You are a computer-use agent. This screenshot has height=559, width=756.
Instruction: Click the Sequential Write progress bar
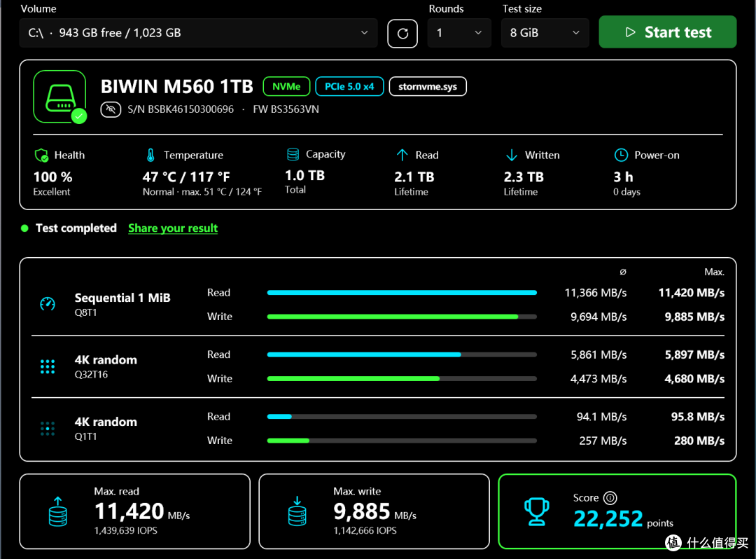(402, 317)
